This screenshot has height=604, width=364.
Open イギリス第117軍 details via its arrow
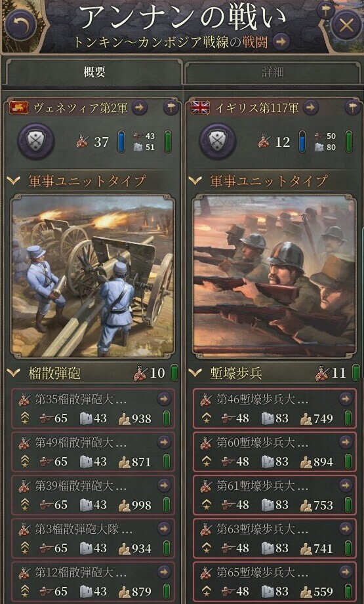(x=310, y=108)
